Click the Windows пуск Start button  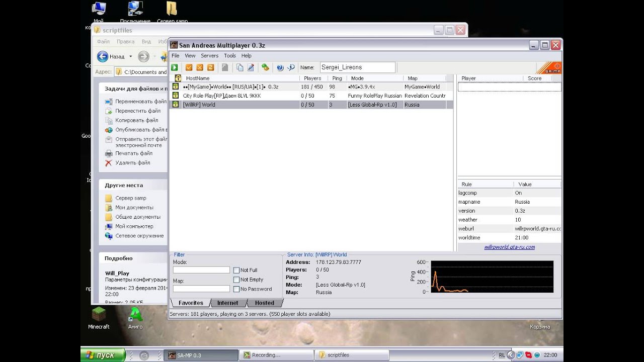point(103,355)
